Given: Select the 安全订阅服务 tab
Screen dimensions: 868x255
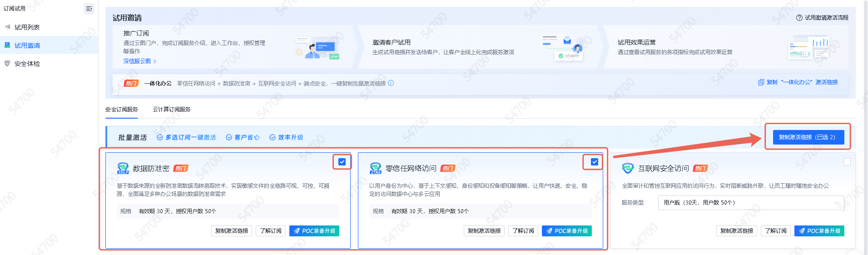Looking at the screenshot, I should coord(122,110).
